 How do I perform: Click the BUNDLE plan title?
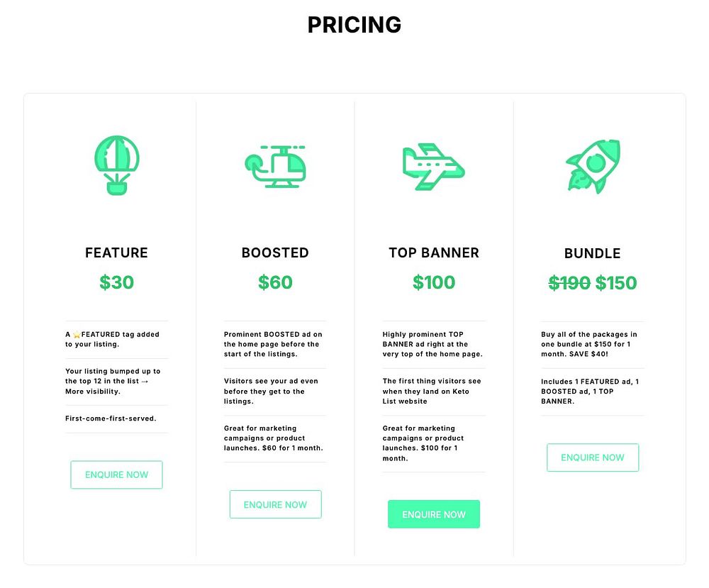click(x=592, y=253)
